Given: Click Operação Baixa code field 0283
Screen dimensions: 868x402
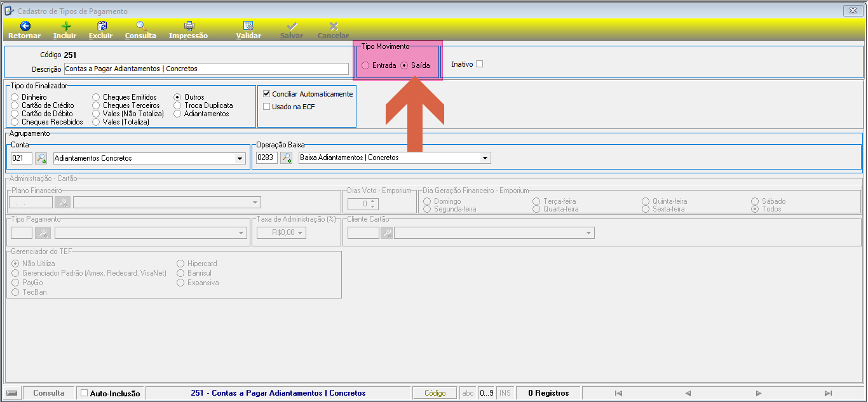Looking at the screenshot, I should click(267, 157).
